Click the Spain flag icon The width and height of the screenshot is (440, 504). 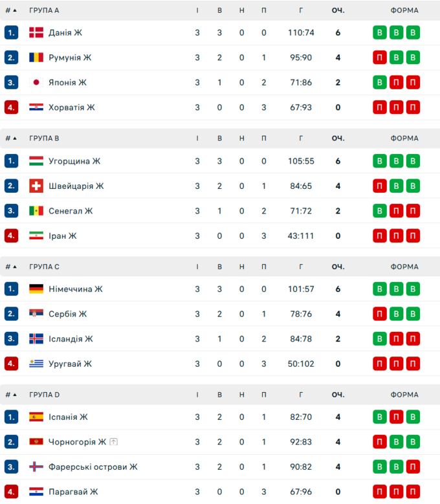36,417
